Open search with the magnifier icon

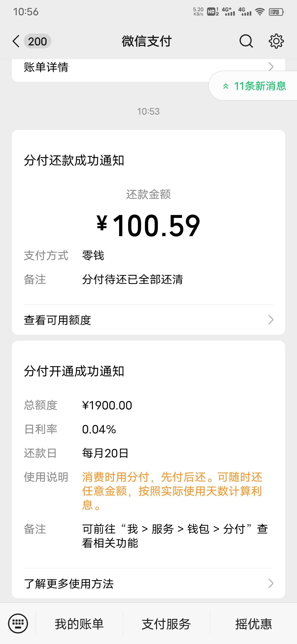pos(246,41)
